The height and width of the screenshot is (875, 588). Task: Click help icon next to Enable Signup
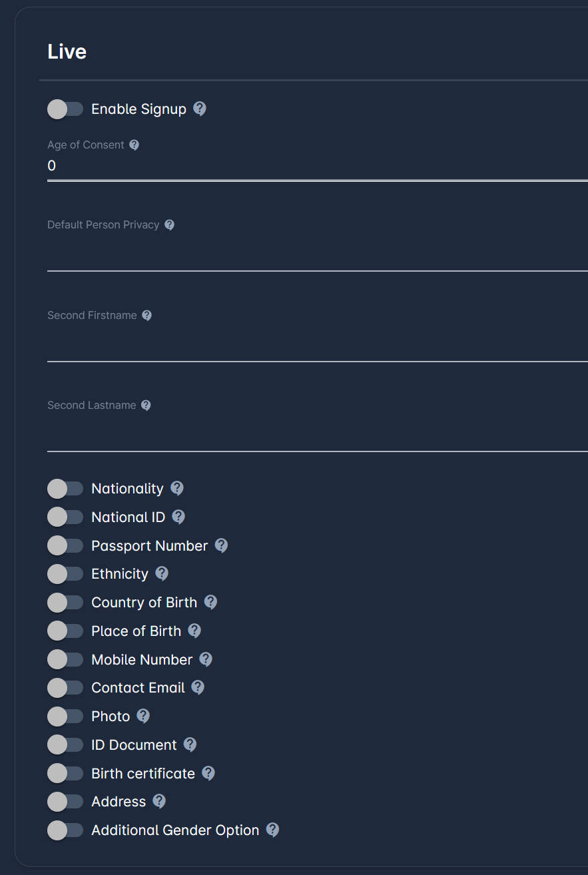click(199, 109)
